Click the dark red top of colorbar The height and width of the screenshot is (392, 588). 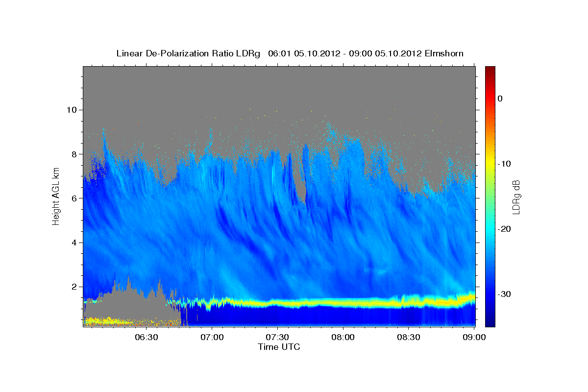490,70
